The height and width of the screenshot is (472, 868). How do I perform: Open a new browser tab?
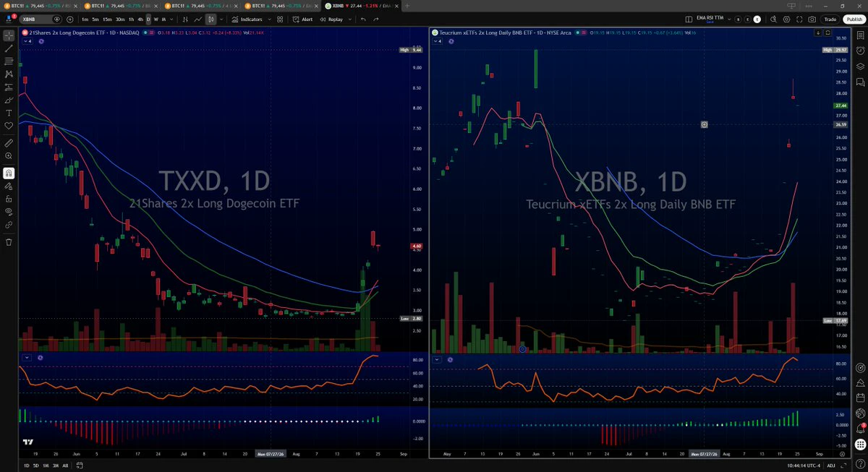point(407,5)
